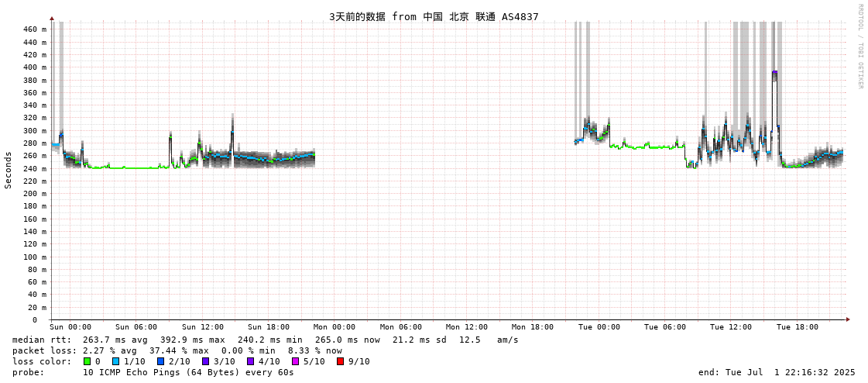The width and height of the screenshot is (868, 383).
Task: Click the '20 m' y-axis label
Action: [38, 307]
